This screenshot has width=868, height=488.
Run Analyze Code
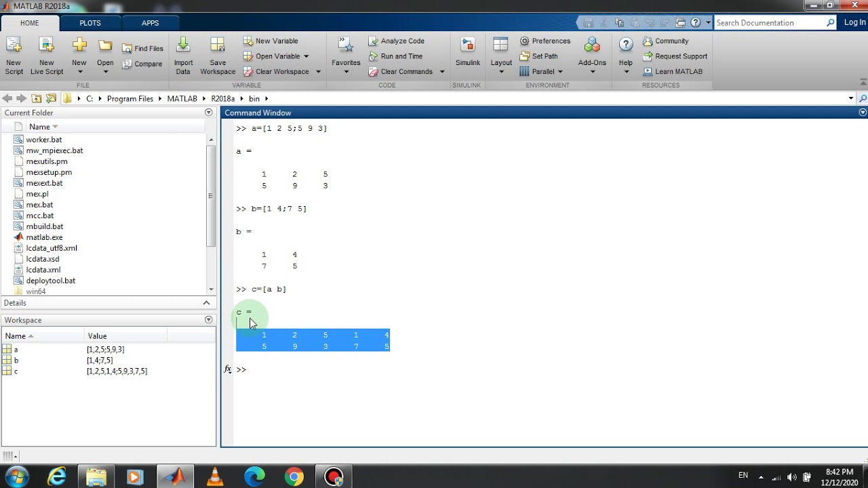(x=397, y=41)
